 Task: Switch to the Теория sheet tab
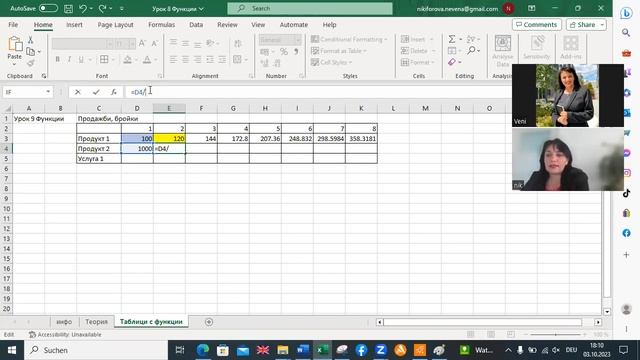click(96, 322)
